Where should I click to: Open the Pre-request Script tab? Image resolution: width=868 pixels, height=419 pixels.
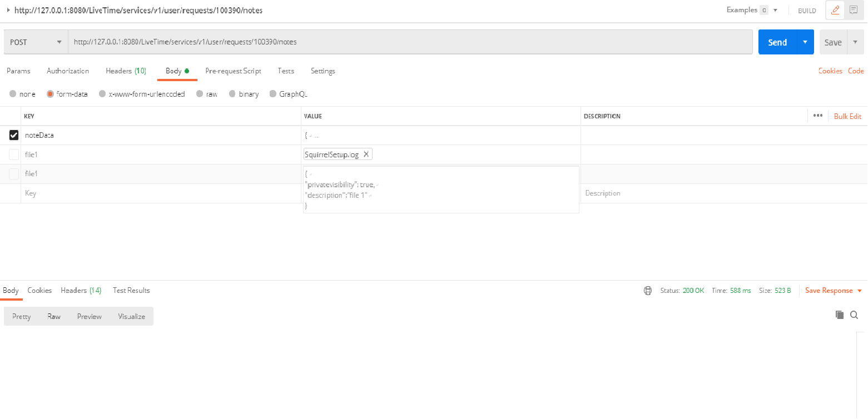[233, 71]
